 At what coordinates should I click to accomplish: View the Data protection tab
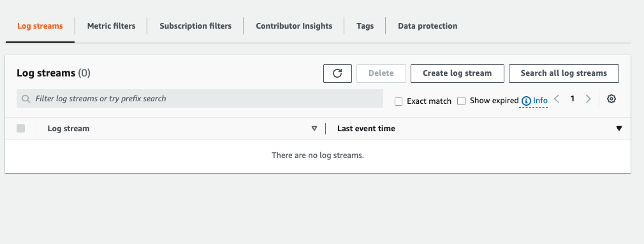pyautogui.click(x=428, y=26)
